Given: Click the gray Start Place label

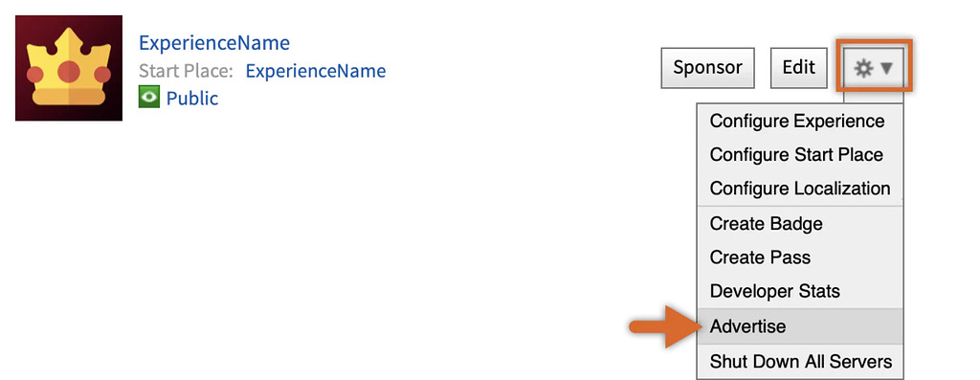Looking at the screenshot, I should tap(186, 71).
